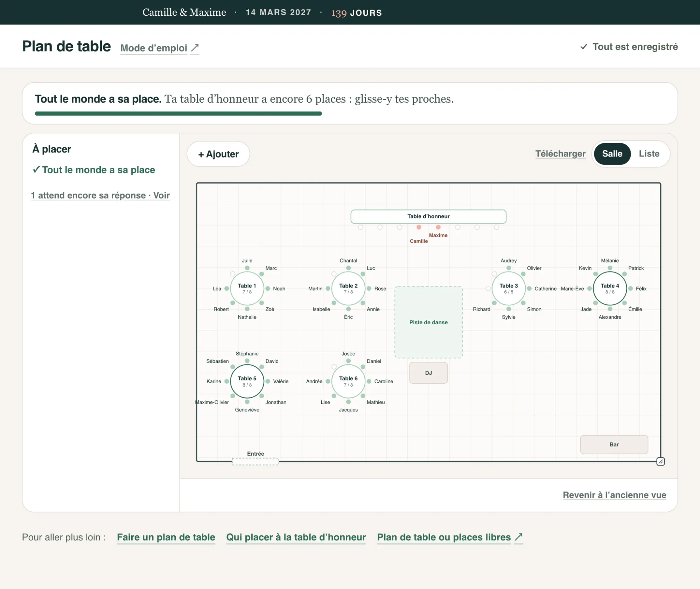
Task: Open Qui placer à la table d'honneur
Action: click(x=296, y=537)
